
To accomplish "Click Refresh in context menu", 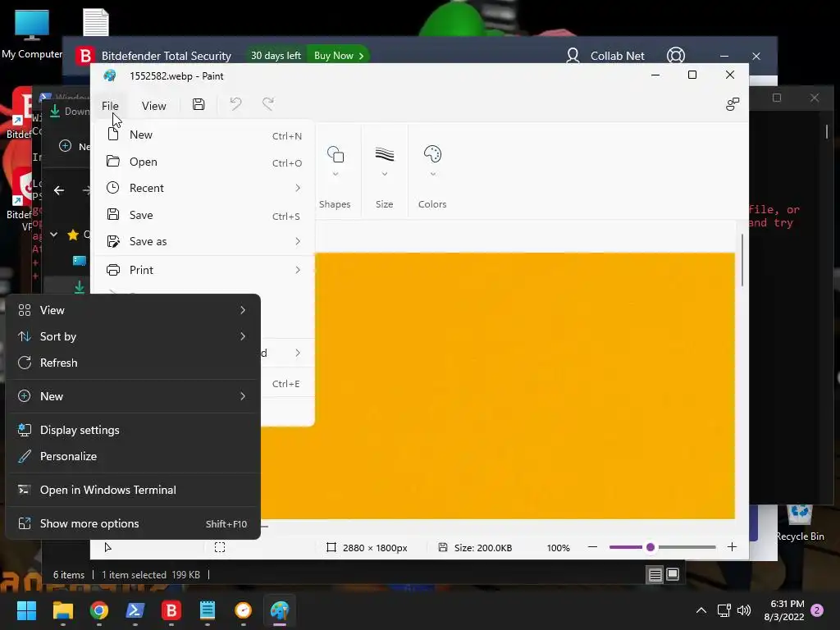I will point(133,363).
